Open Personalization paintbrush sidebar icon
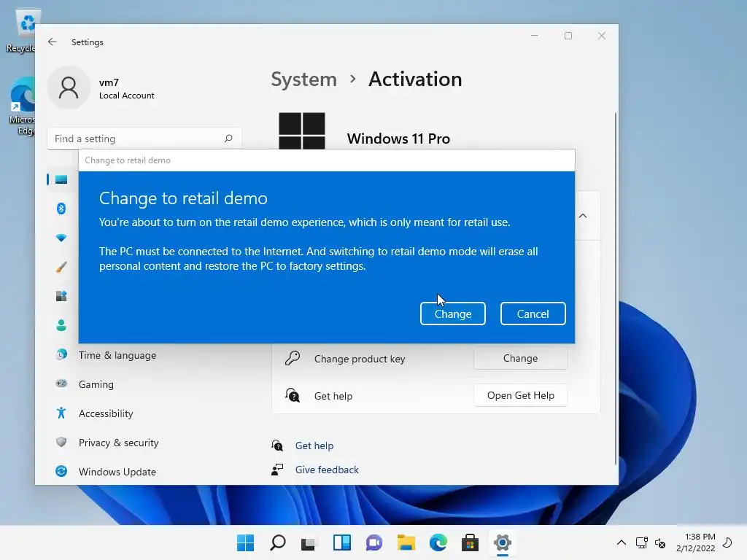Viewport: 747px width, 560px height. click(61, 267)
